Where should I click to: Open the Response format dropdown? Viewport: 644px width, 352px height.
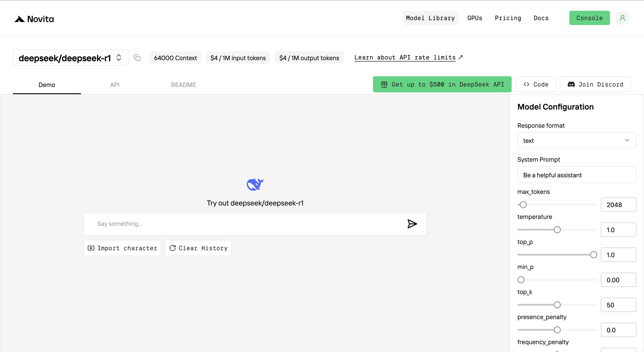[x=576, y=140]
